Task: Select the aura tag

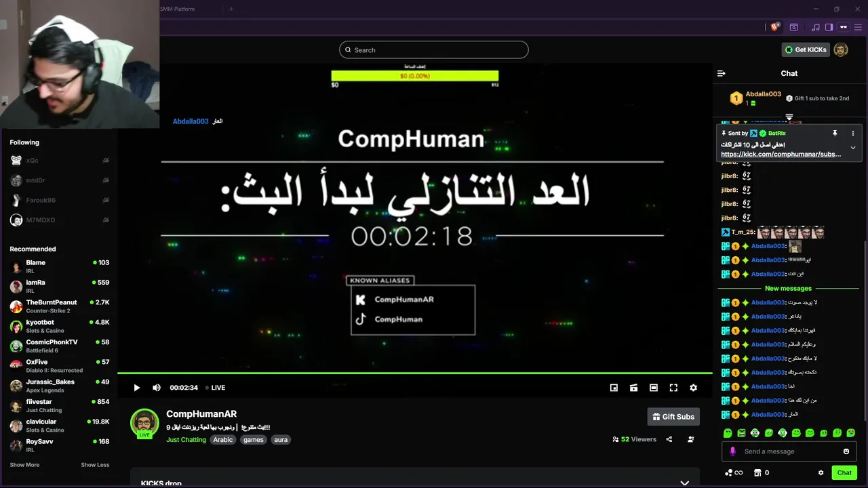Action: click(x=281, y=440)
